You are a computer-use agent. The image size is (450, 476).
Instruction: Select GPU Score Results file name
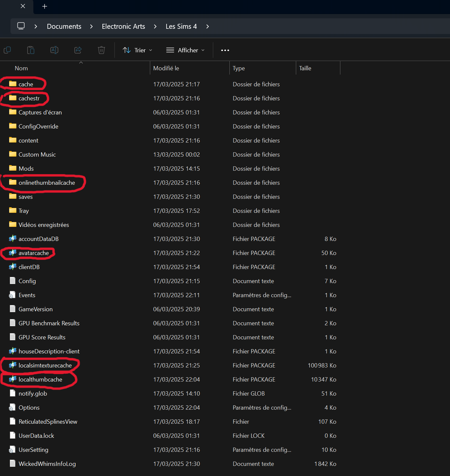[x=42, y=337]
